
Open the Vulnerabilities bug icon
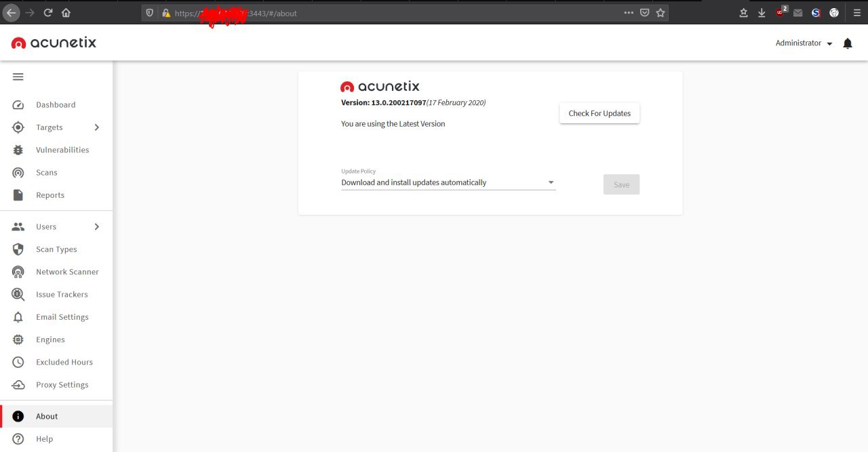pyautogui.click(x=18, y=150)
